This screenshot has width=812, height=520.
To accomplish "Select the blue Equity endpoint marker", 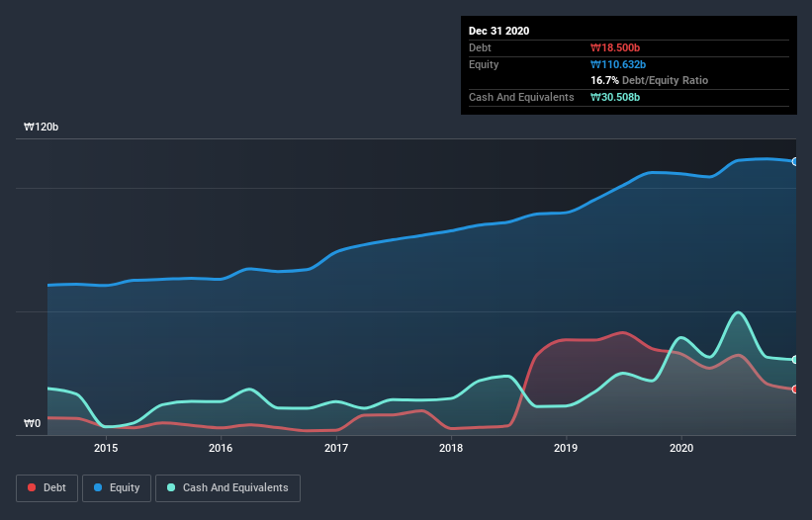I will 795,161.
